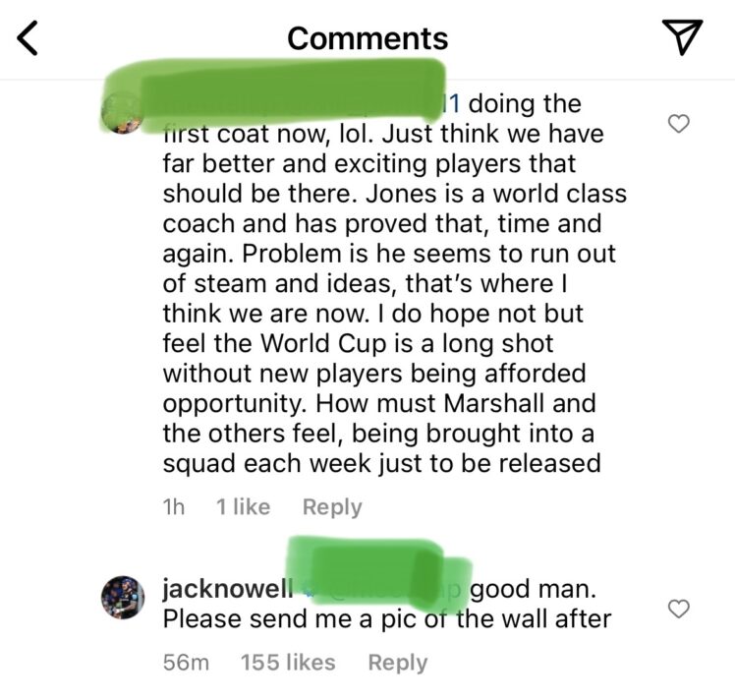Image resolution: width=735 pixels, height=700 pixels.
Task: Open the blue mention ending in 11
Action: (x=452, y=103)
